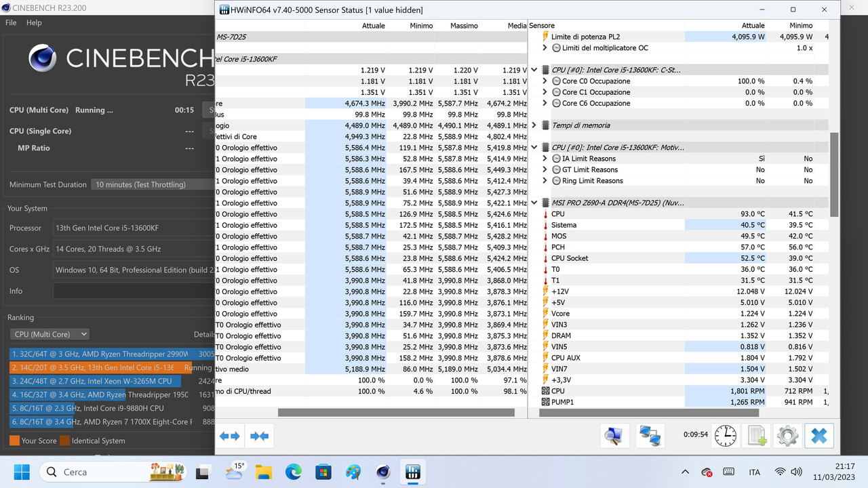
Task: Launch File Explorer from taskbar
Action: pyautogui.click(x=264, y=472)
